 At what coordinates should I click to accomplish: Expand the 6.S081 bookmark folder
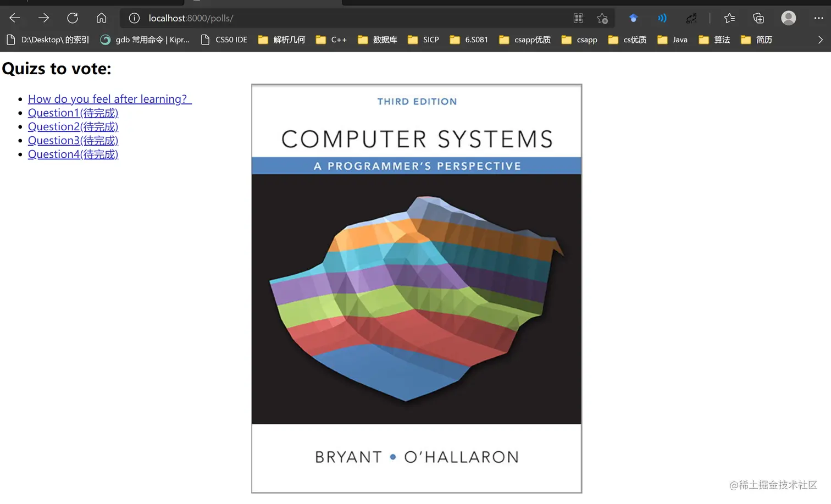coord(469,40)
